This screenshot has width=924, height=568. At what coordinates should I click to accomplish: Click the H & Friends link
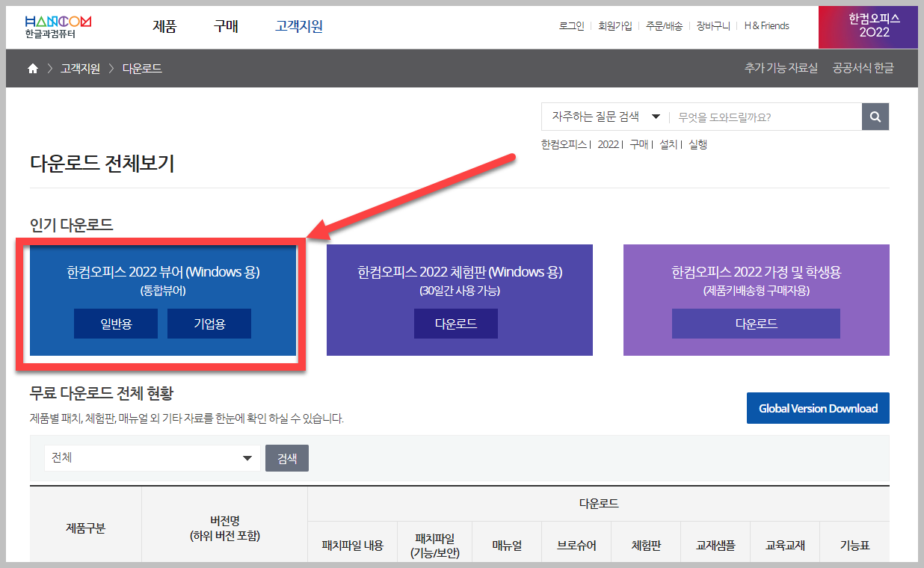click(x=766, y=25)
